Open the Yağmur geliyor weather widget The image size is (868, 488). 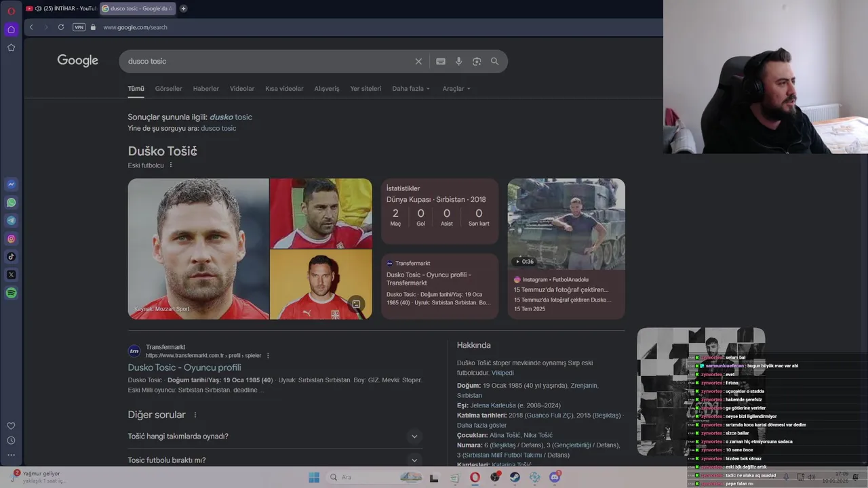(39, 477)
